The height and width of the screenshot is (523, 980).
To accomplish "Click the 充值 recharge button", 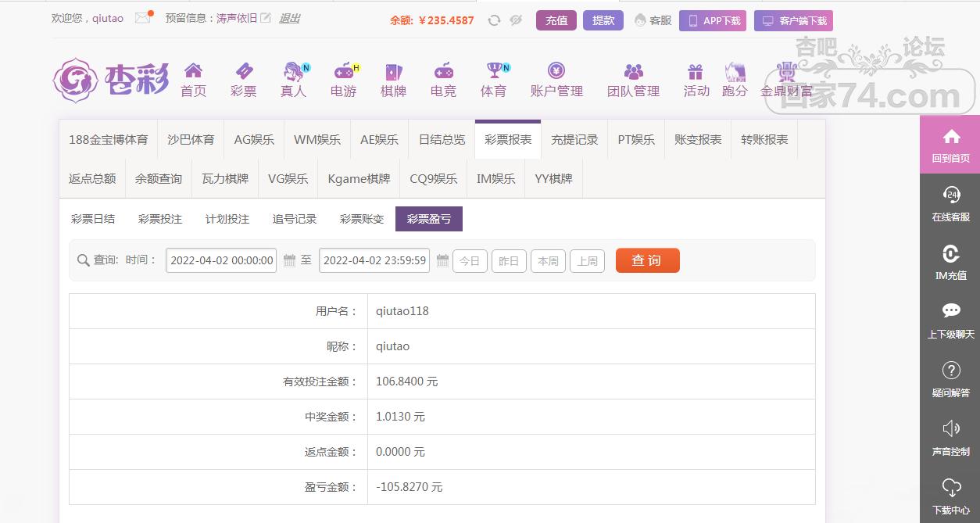I will (556, 20).
